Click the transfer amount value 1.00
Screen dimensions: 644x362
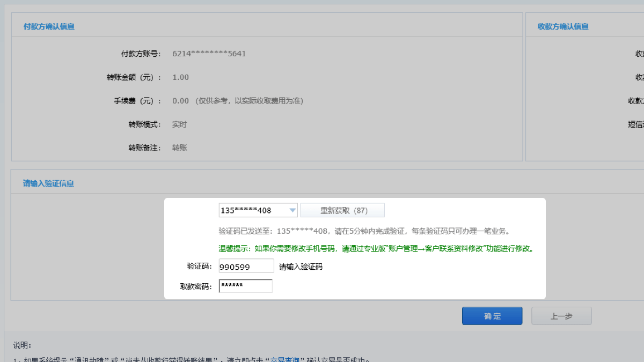click(180, 77)
